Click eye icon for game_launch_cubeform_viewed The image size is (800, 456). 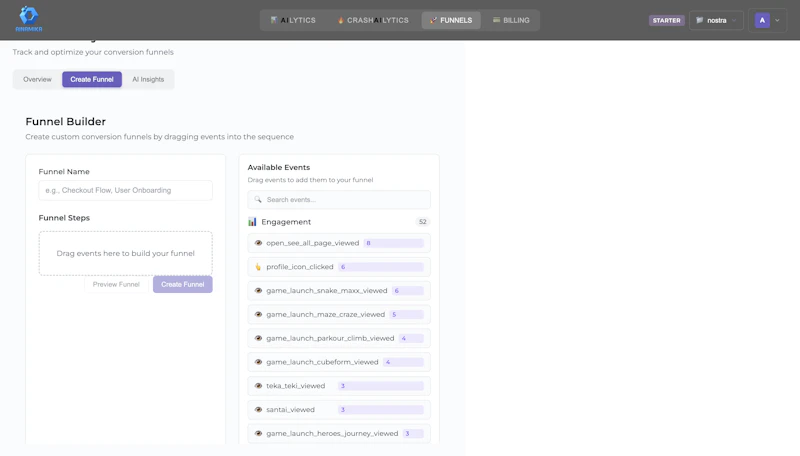click(258, 362)
